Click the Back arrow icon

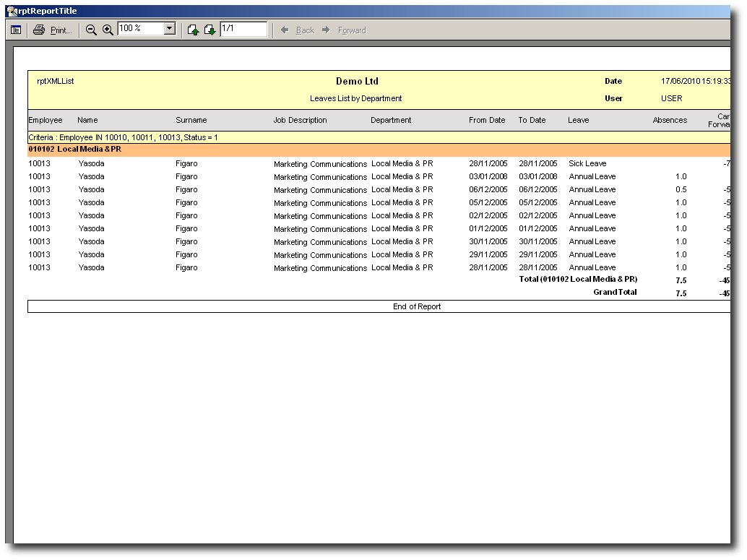pyautogui.click(x=285, y=30)
